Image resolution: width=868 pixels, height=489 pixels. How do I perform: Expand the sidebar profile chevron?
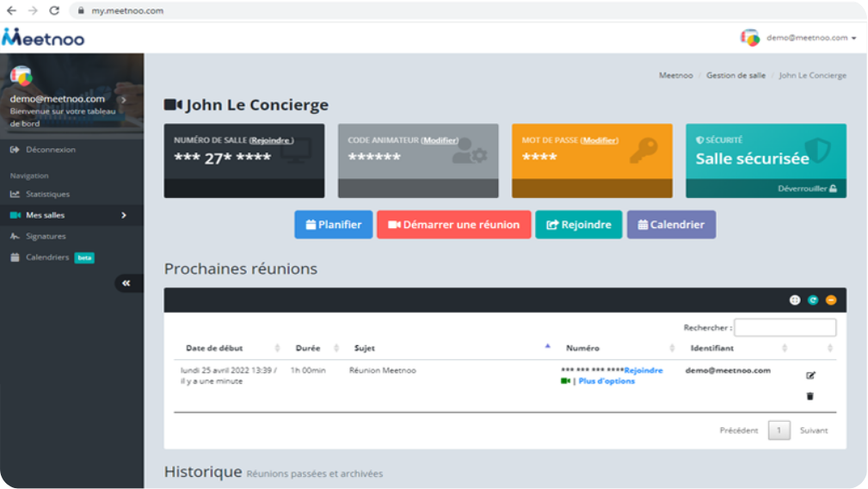pos(124,100)
